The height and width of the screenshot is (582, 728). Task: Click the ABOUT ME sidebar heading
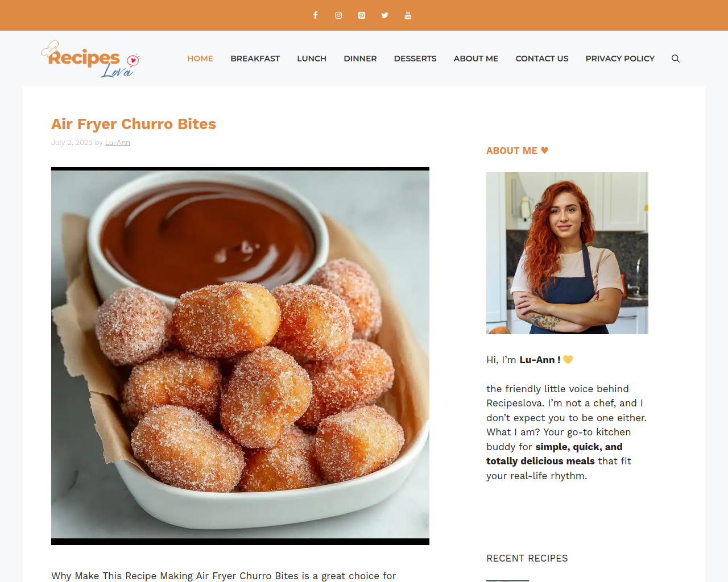pyautogui.click(x=517, y=151)
